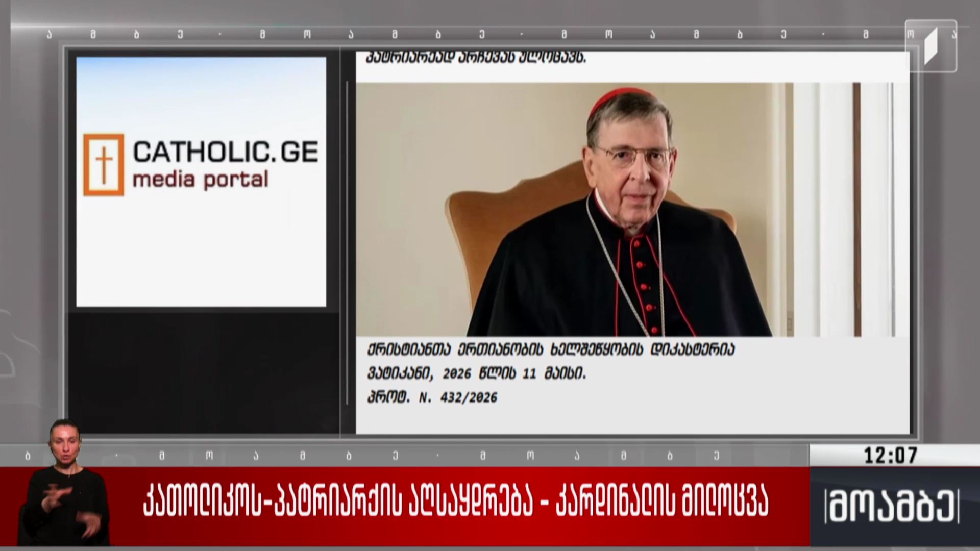Click the "მოამბე" programme logo

point(892,507)
